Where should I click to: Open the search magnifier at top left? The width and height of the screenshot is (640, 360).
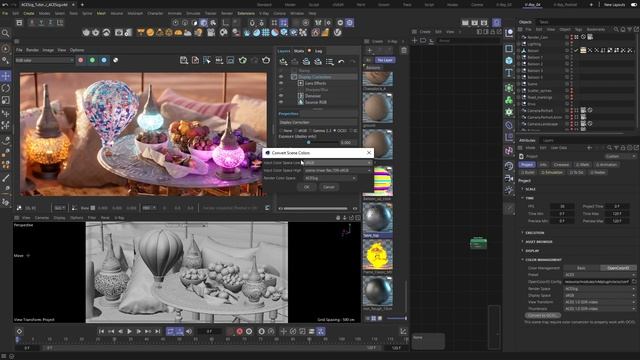click(6, 33)
